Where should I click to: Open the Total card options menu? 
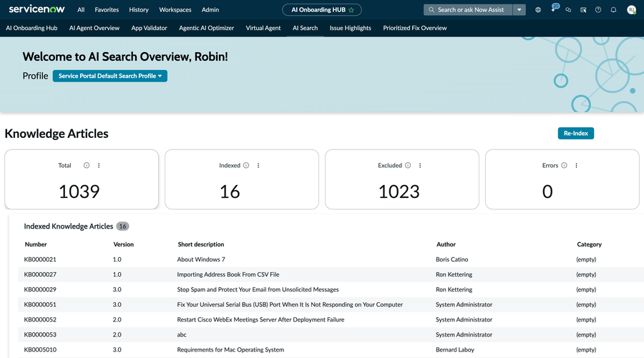99,165
